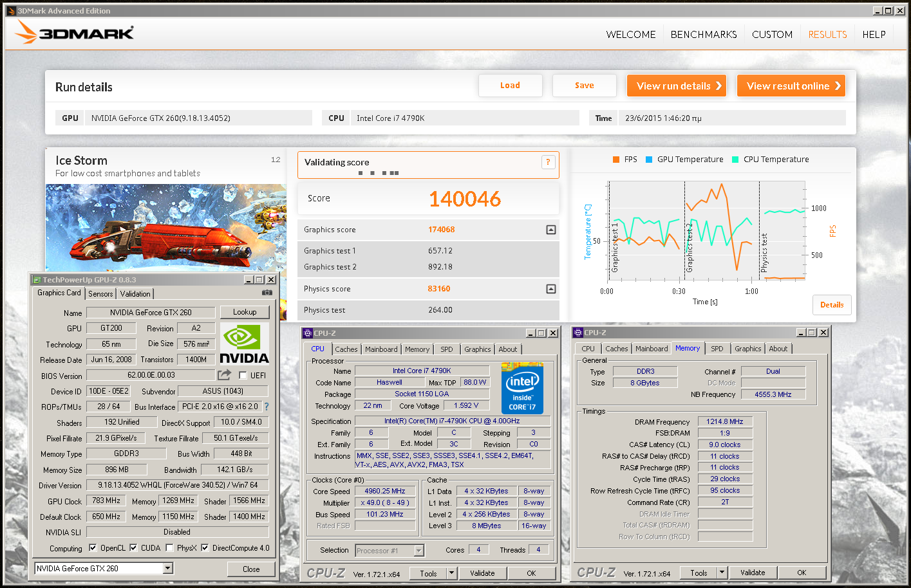Click the left CPU-Z window title icon
The height and width of the screenshot is (588, 911).
pos(308,333)
